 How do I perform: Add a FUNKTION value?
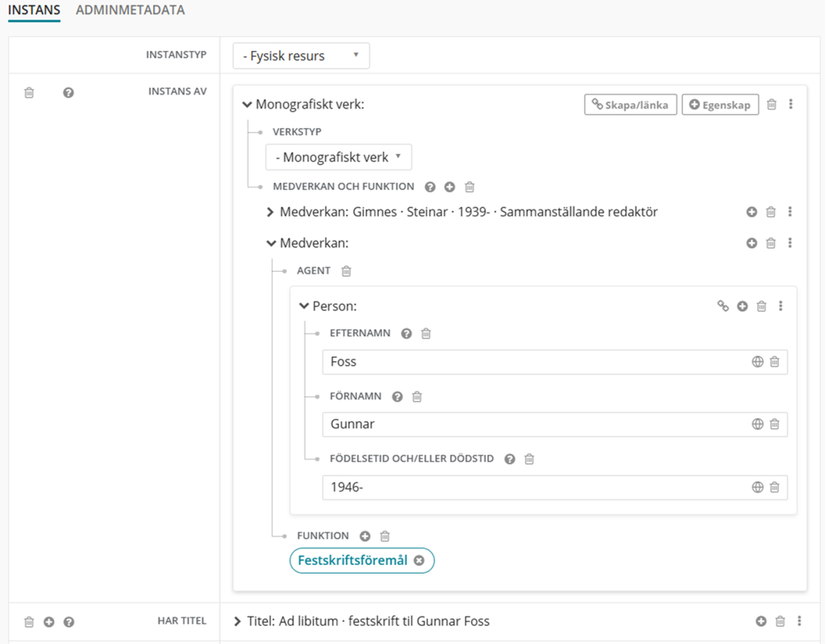tap(365, 536)
